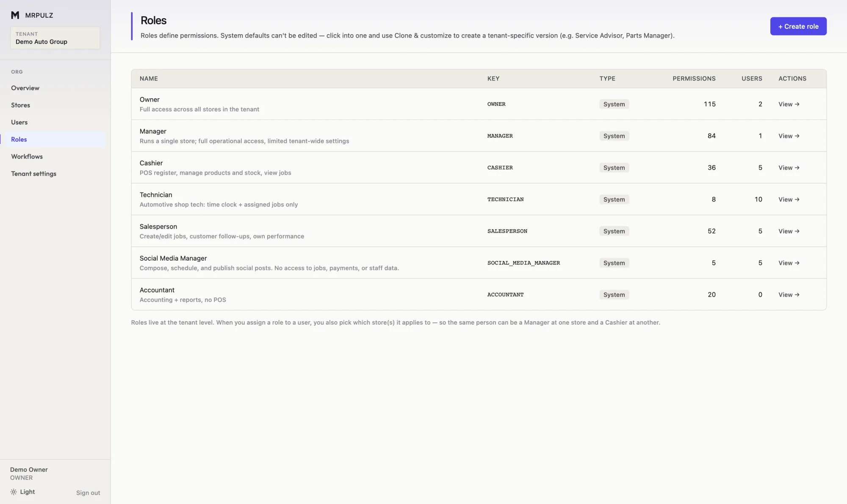The image size is (847, 504).
Task: Click the TYPE column header
Action: tap(607, 79)
